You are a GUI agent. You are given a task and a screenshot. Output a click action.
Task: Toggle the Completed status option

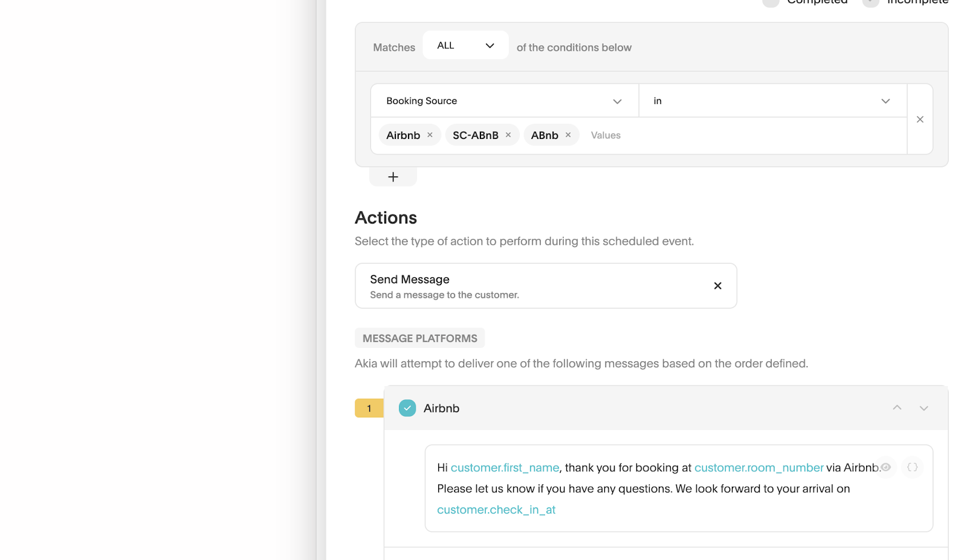771,2
